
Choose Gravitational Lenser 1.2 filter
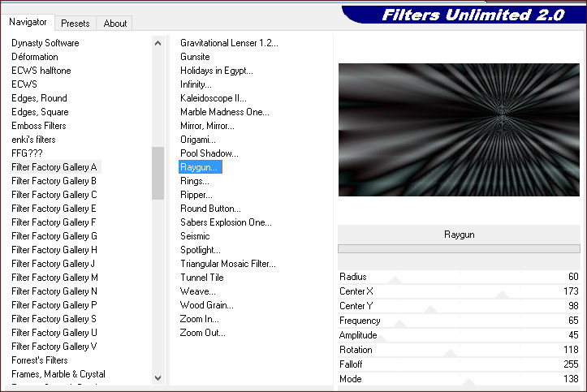[x=229, y=43]
